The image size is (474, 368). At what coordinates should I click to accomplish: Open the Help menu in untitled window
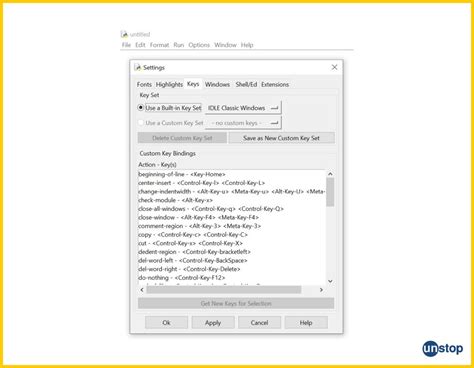point(247,45)
